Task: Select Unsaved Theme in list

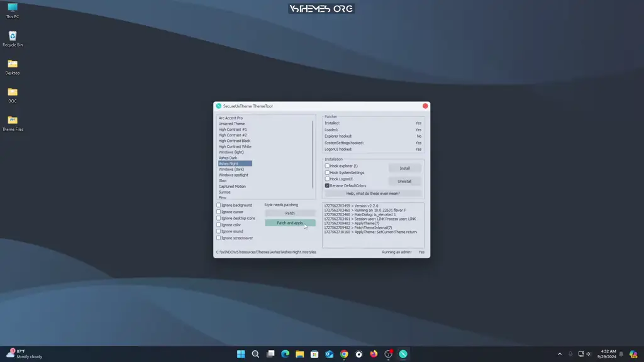Action: (x=231, y=124)
